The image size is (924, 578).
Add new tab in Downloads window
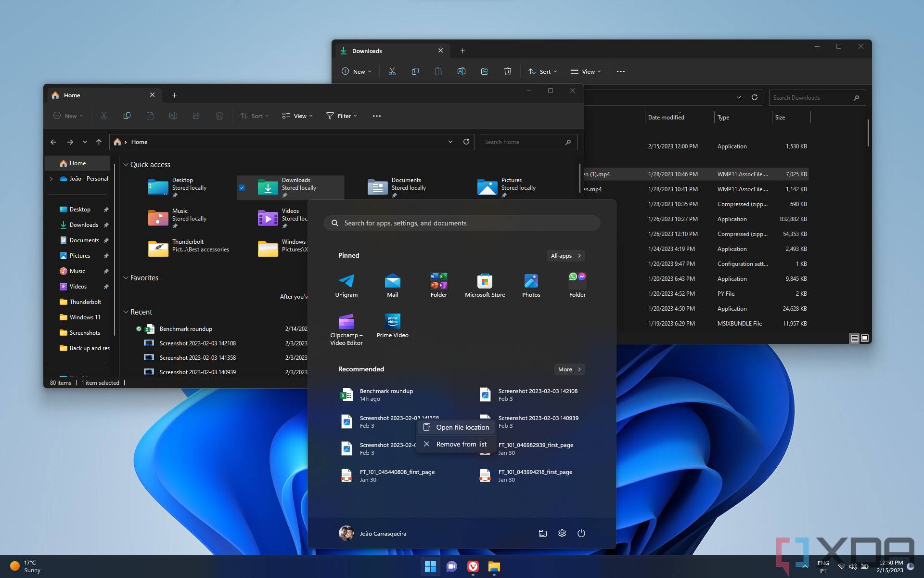click(462, 51)
